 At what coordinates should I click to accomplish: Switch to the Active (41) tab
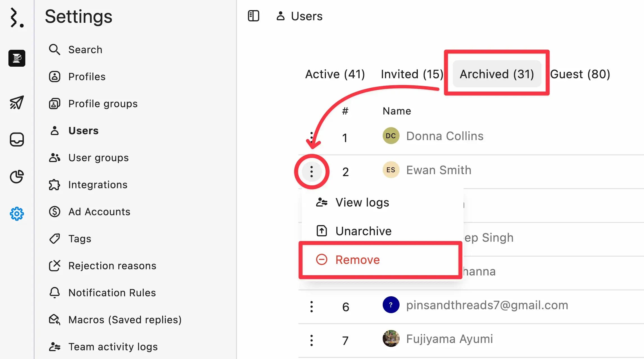335,74
